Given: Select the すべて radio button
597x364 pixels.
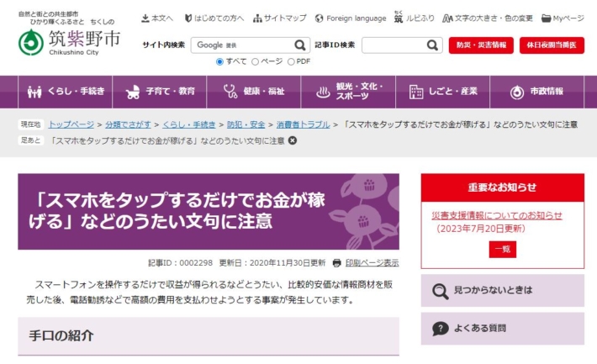Looking at the screenshot, I should click(x=219, y=61).
